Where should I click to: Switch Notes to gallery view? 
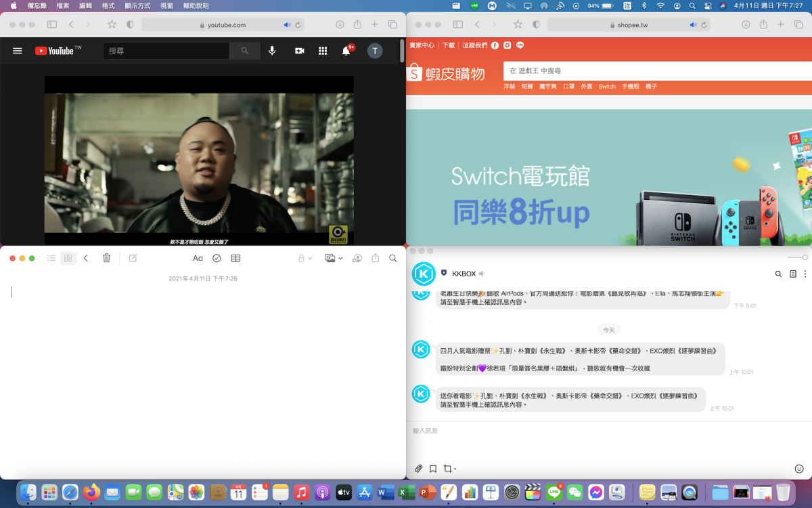pos(68,258)
